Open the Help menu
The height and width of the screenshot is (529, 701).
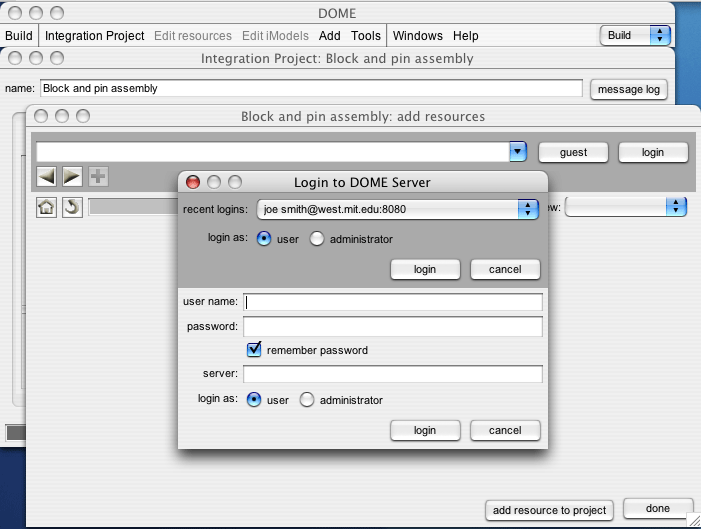[465, 36]
